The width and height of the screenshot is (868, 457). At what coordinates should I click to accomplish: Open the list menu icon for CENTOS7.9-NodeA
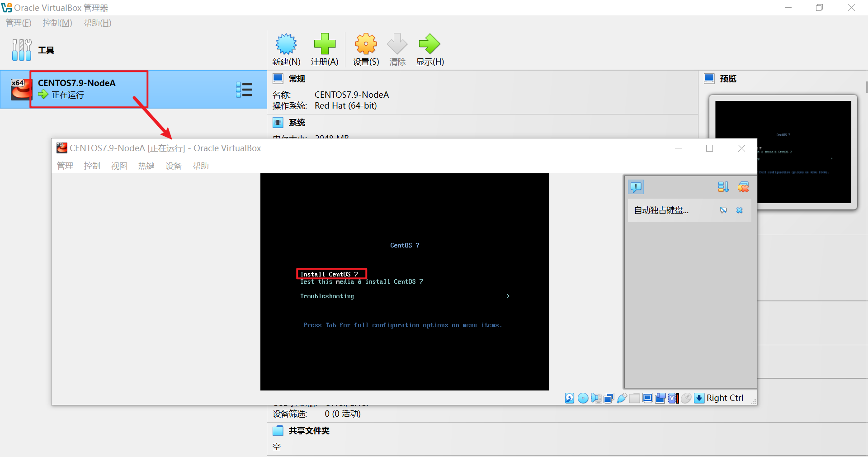[244, 90]
